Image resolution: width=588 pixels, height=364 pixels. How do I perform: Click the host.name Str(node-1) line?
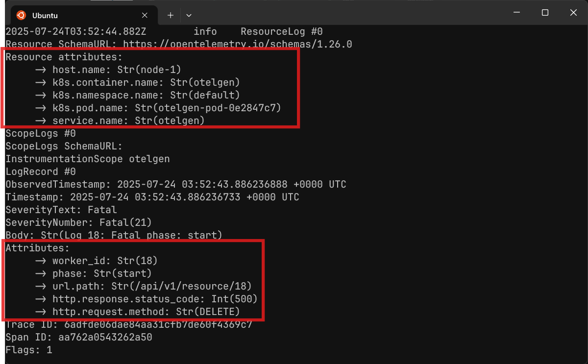click(111, 70)
